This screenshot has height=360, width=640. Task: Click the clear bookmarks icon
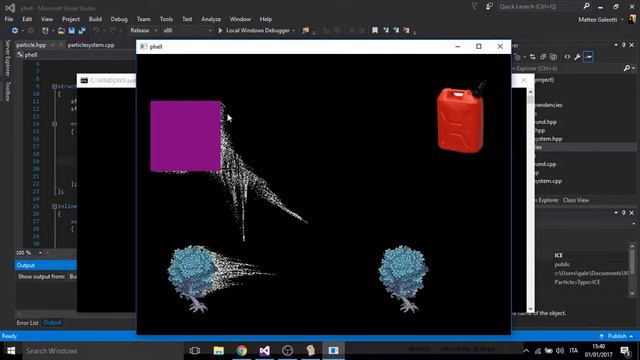point(407,31)
